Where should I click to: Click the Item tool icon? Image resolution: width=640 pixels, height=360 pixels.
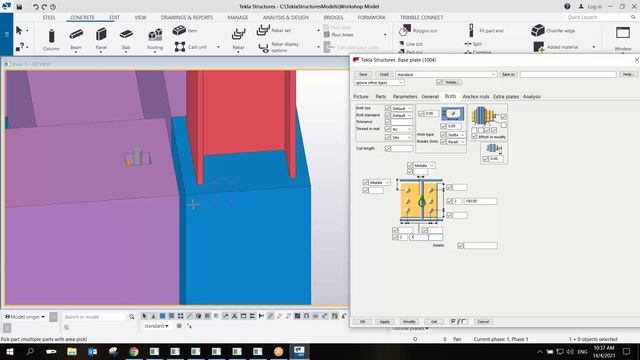pos(179,30)
